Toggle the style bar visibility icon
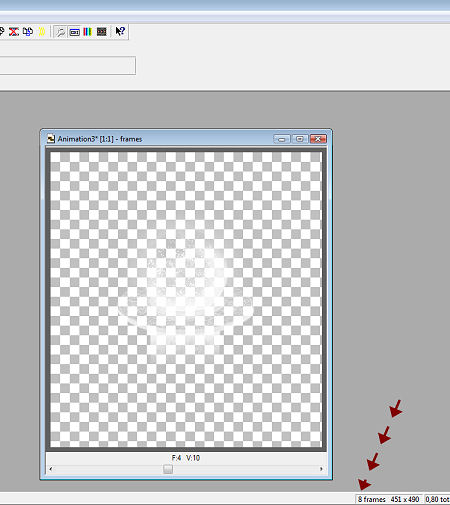This screenshot has width=450, height=505. pyautogui.click(x=74, y=32)
